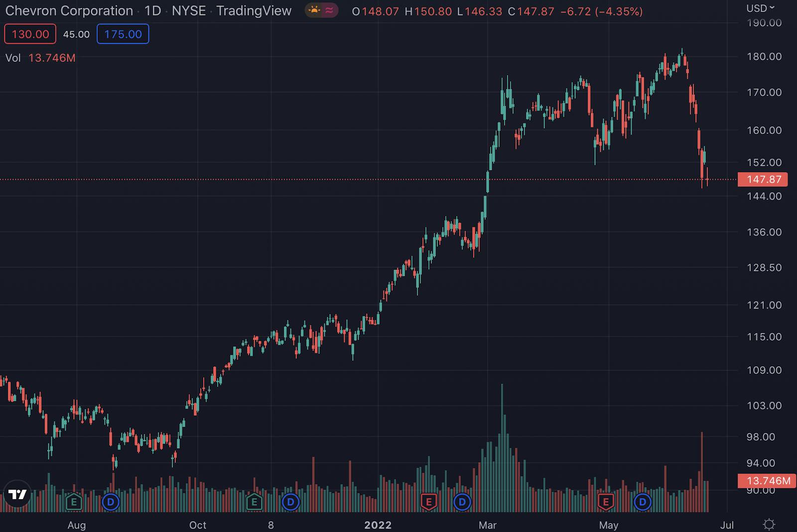Click the Chevron Corporation symbol title

pos(69,10)
